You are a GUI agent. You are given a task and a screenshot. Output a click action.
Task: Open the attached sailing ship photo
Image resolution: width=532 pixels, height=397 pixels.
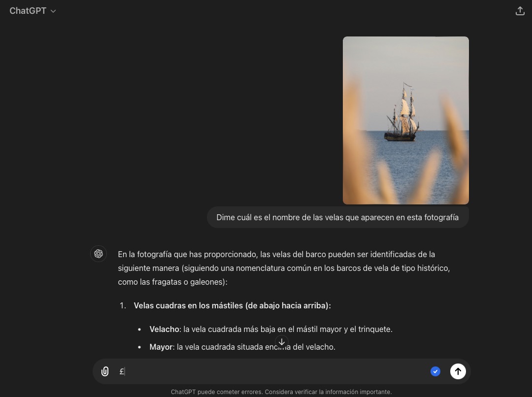coord(406,121)
